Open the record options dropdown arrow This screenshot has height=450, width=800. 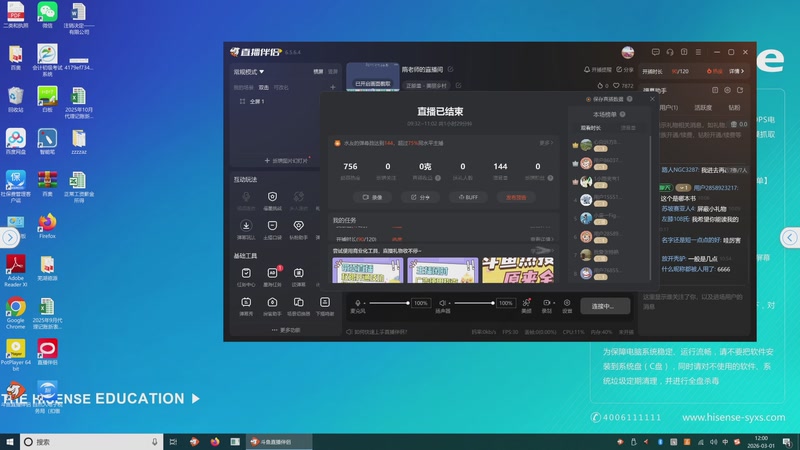tap(554, 303)
